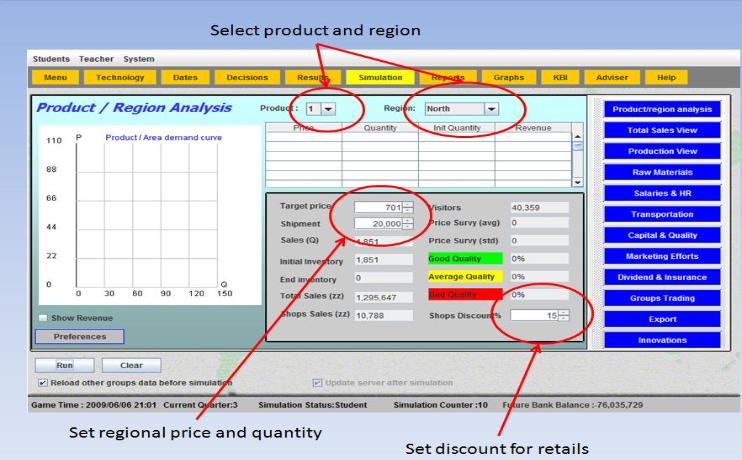The image size is (742, 460).
Task: Open the Graphs tab
Action: 508,77
